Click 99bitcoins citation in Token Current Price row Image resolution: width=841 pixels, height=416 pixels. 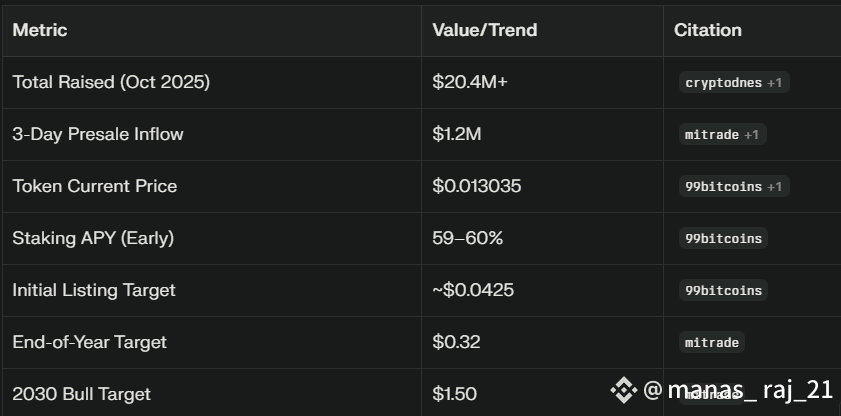click(x=734, y=187)
